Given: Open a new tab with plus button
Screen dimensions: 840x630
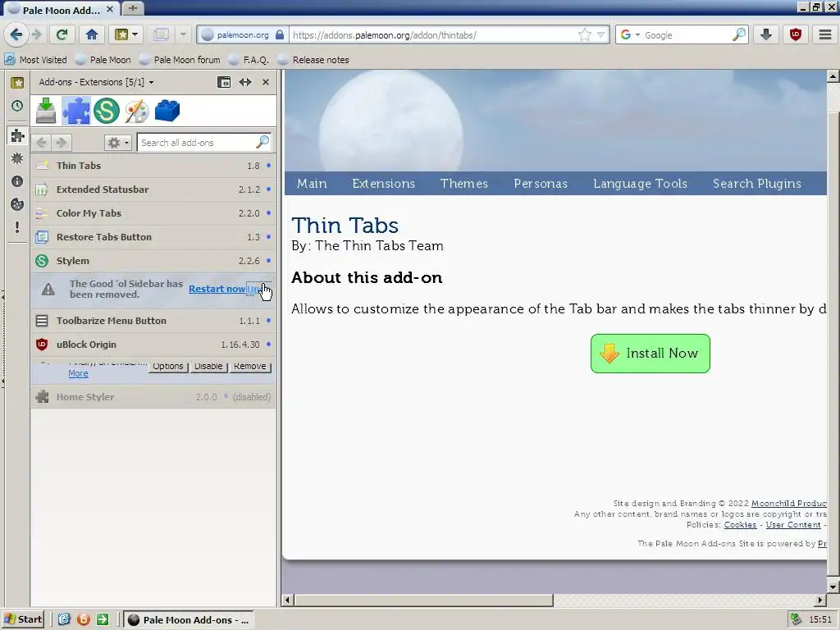Looking at the screenshot, I should (x=132, y=8).
